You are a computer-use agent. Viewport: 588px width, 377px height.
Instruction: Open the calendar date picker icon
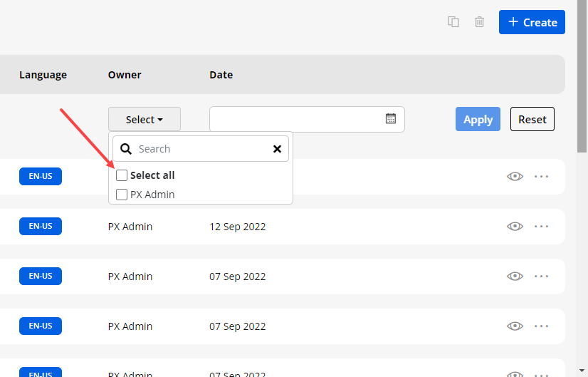pos(391,119)
